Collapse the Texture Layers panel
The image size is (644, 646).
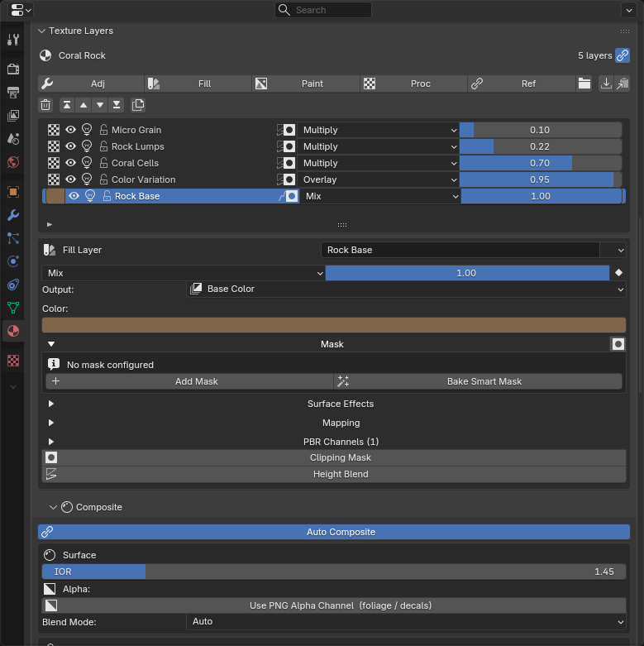pyautogui.click(x=41, y=31)
